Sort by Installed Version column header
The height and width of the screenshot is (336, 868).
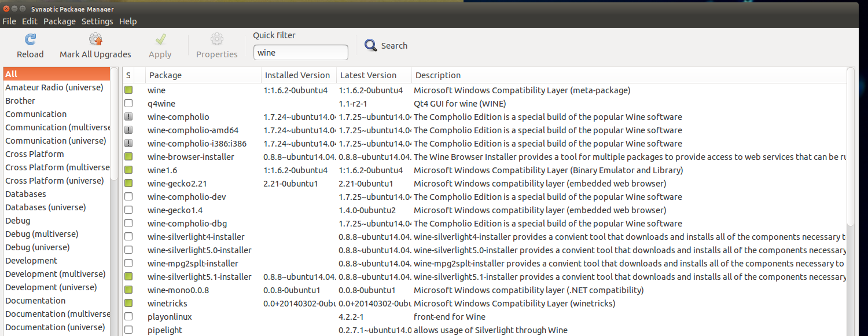pyautogui.click(x=299, y=75)
